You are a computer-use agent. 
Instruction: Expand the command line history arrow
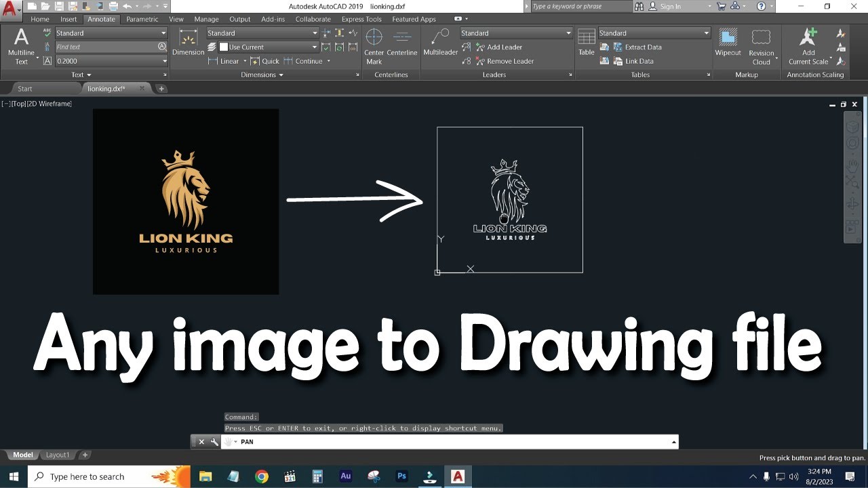(673, 442)
